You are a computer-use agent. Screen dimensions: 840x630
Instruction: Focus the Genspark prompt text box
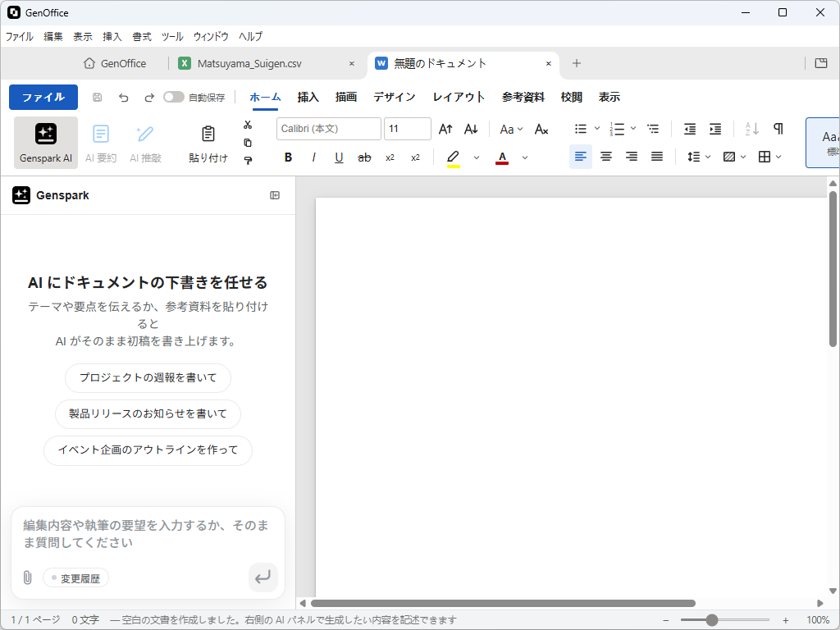point(148,534)
